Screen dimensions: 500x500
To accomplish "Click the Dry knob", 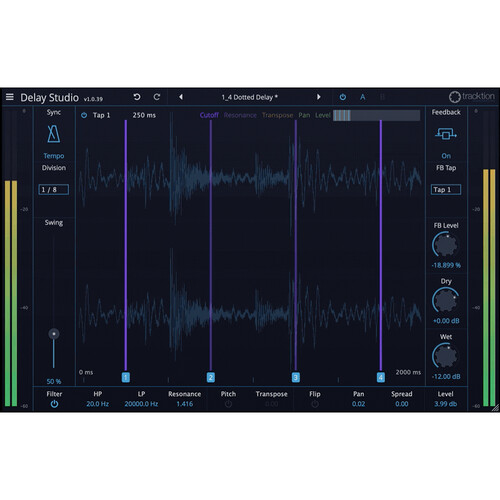I will (446, 301).
